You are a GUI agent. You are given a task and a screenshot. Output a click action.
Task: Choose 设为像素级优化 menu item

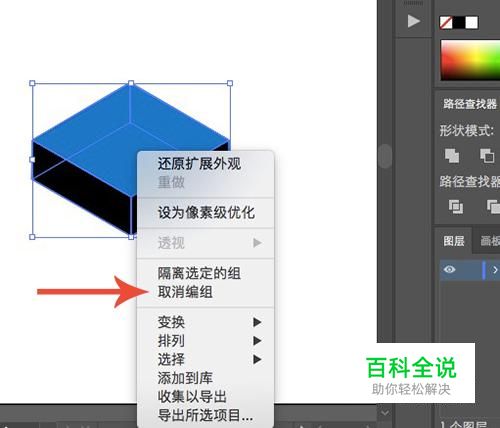pos(206,213)
